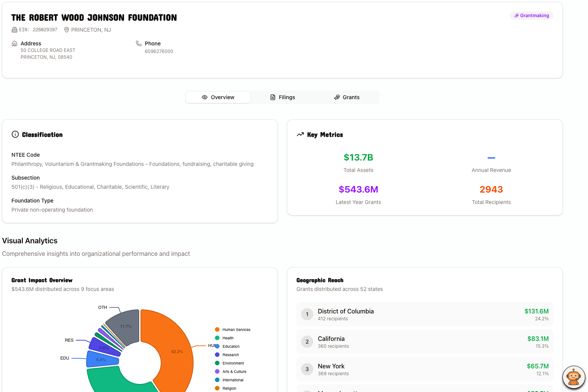The height and width of the screenshot is (392, 588).
Task: Click the $543.6M Latest Year Grants value
Action: point(358,190)
